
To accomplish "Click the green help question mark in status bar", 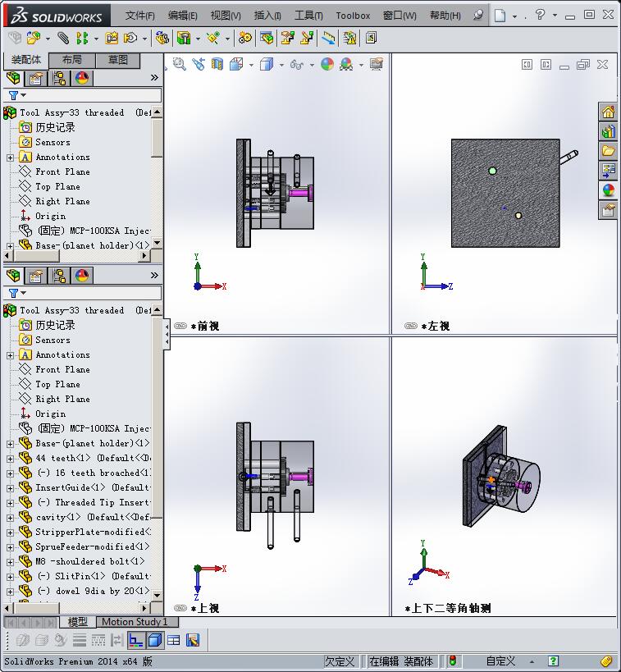I will (x=553, y=661).
